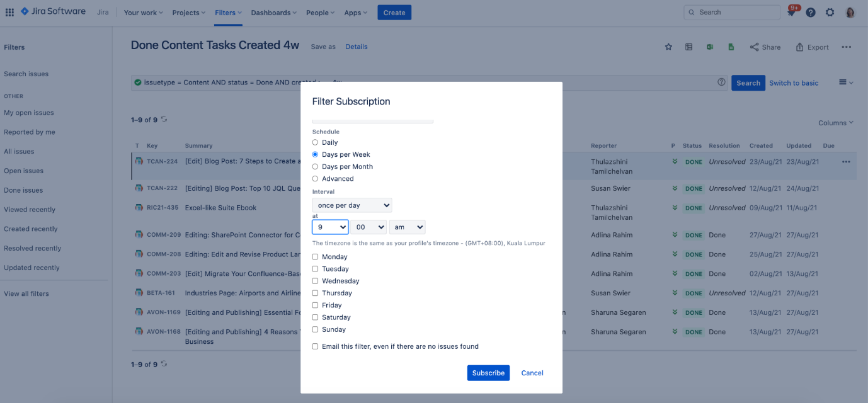Open the hour dropdown showing 9
868x403 pixels.
[x=330, y=227]
